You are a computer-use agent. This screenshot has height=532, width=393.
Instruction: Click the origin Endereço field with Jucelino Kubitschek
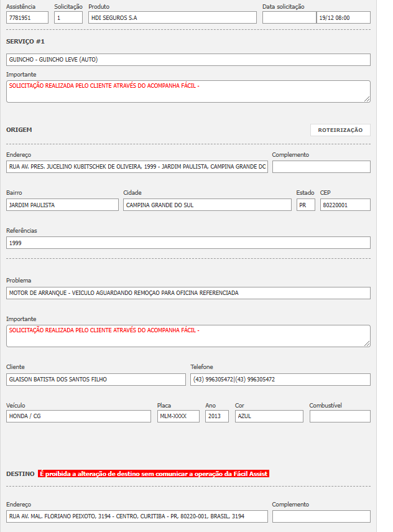click(137, 167)
